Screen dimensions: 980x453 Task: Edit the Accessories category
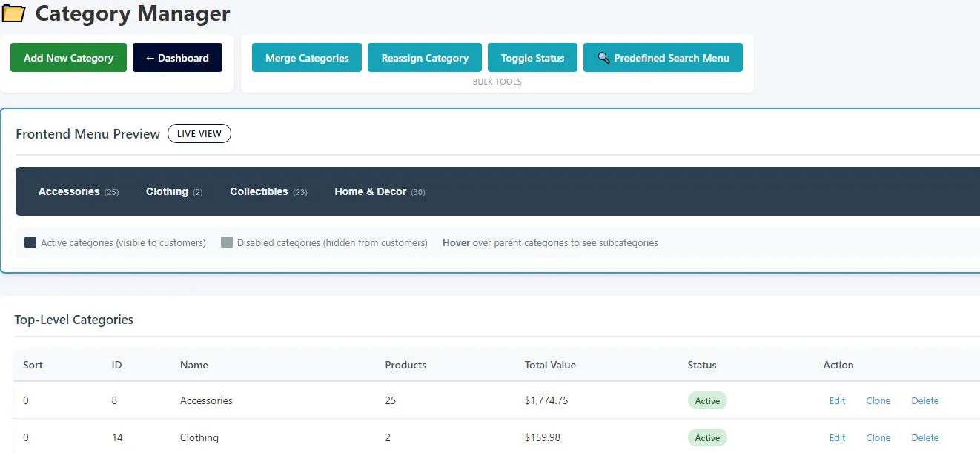tap(837, 400)
